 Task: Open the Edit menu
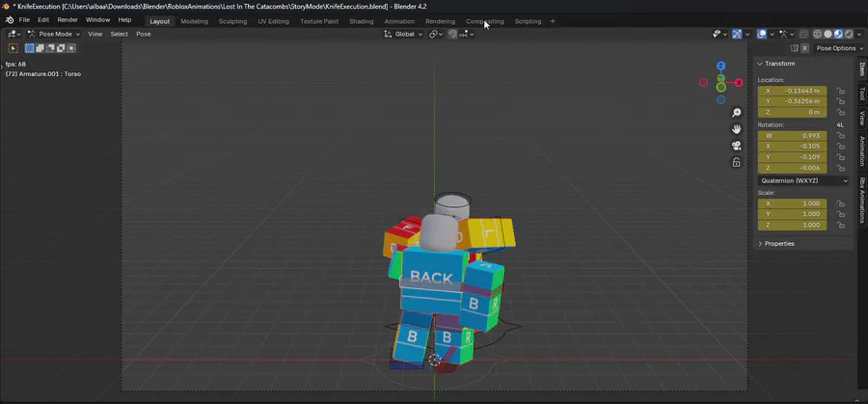click(x=43, y=20)
